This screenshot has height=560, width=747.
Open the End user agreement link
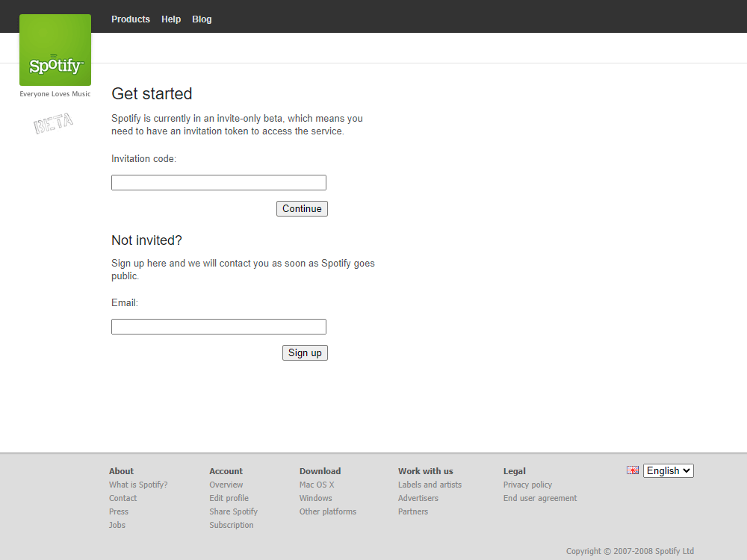point(540,498)
